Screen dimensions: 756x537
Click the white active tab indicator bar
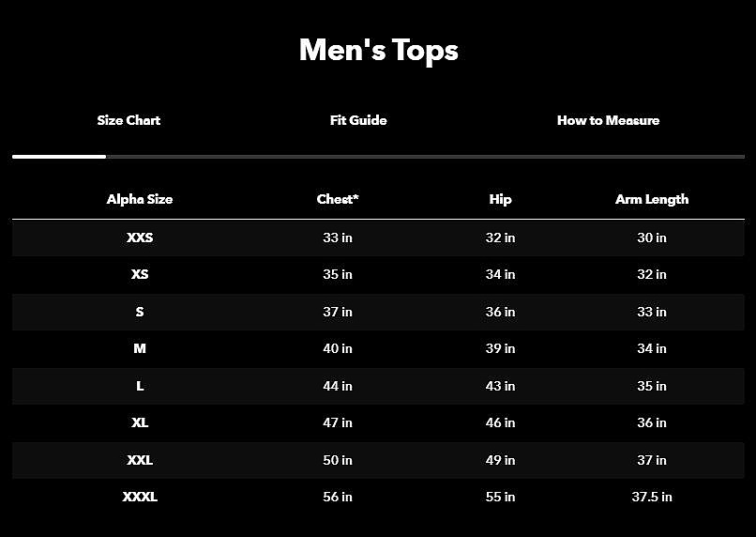pos(58,157)
